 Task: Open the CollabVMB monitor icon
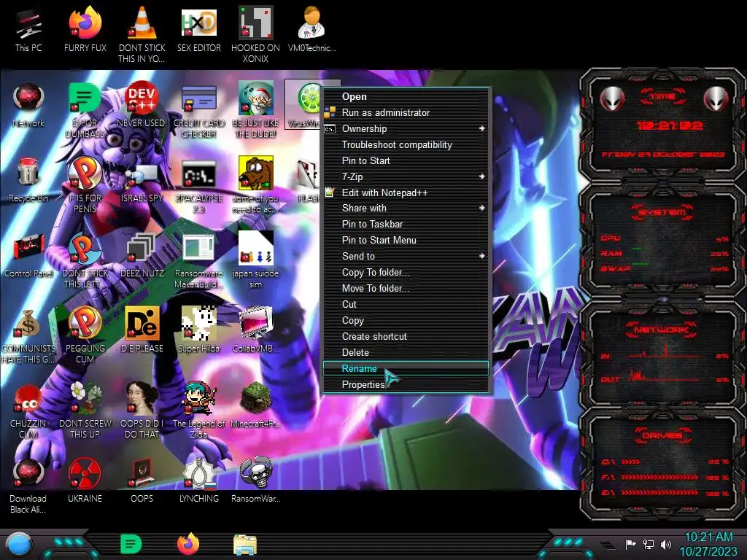point(255,330)
